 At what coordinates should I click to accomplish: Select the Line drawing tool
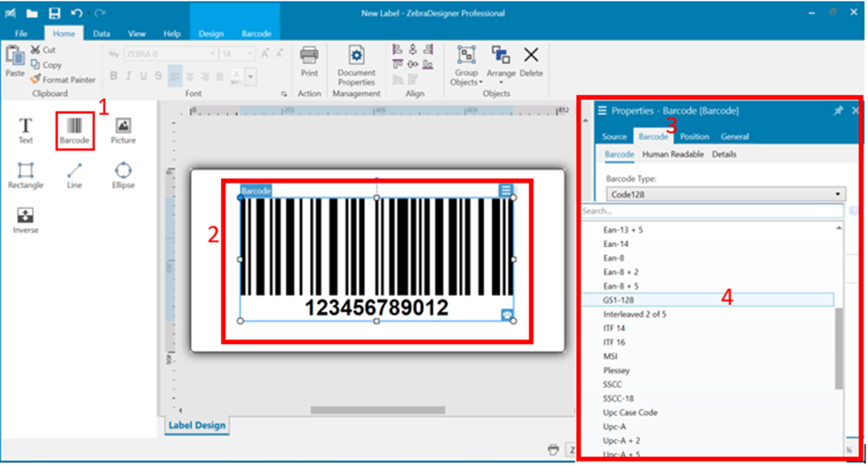tap(75, 175)
